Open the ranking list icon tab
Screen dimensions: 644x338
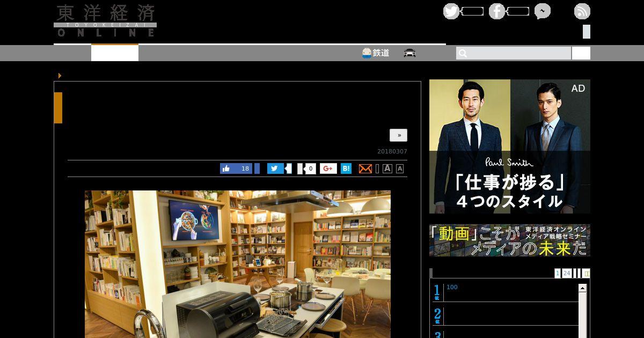pyautogui.click(x=586, y=273)
